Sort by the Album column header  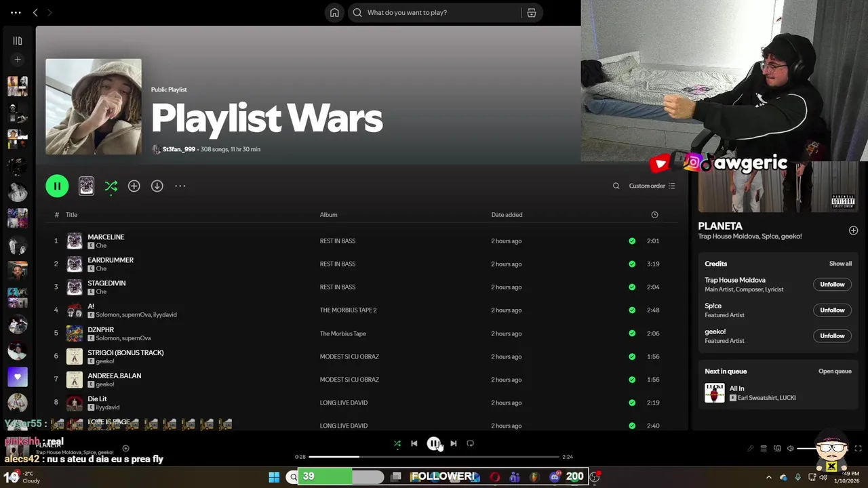tap(328, 215)
